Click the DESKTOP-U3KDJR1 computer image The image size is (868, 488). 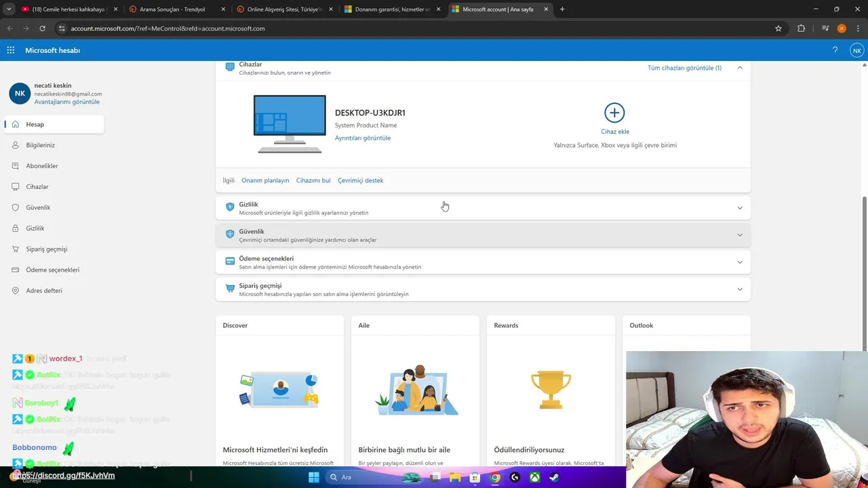[290, 124]
